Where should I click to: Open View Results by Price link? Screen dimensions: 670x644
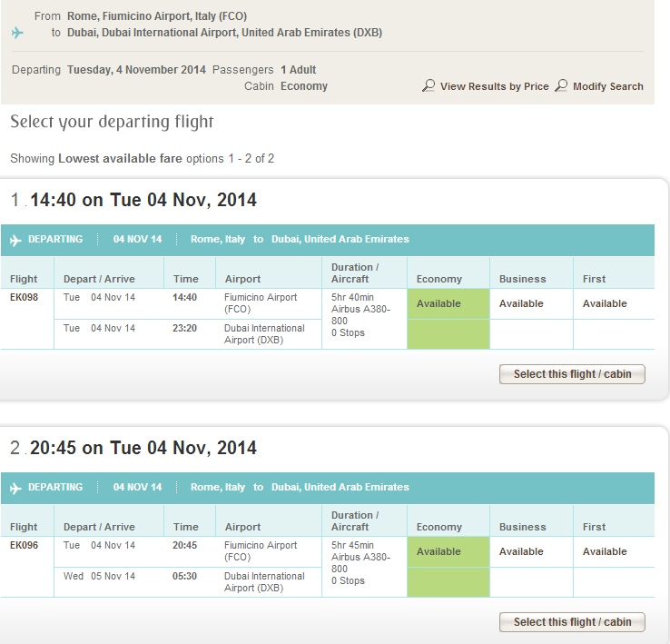(x=494, y=86)
